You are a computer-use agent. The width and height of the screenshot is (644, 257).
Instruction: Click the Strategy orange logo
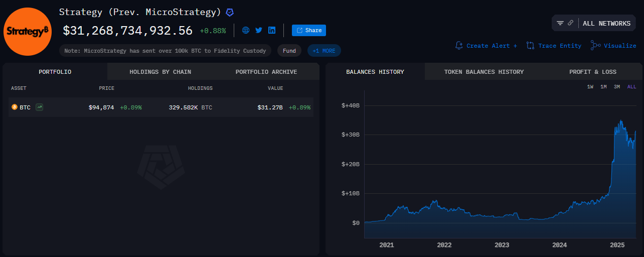coord(28,31)
